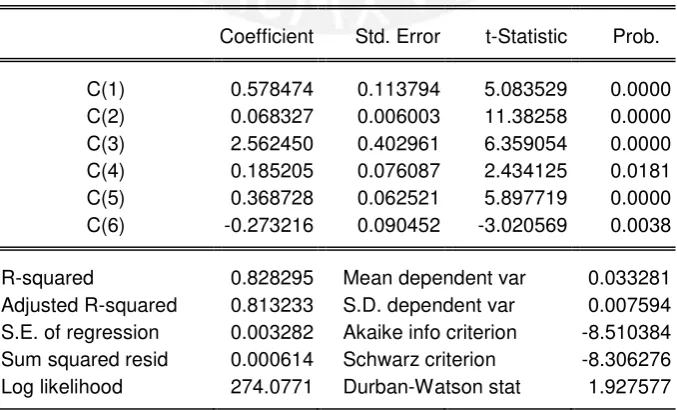This screenshot has height=410, width=677.
Task: Select the C(3) row label
Action: (x=105, y=144)
